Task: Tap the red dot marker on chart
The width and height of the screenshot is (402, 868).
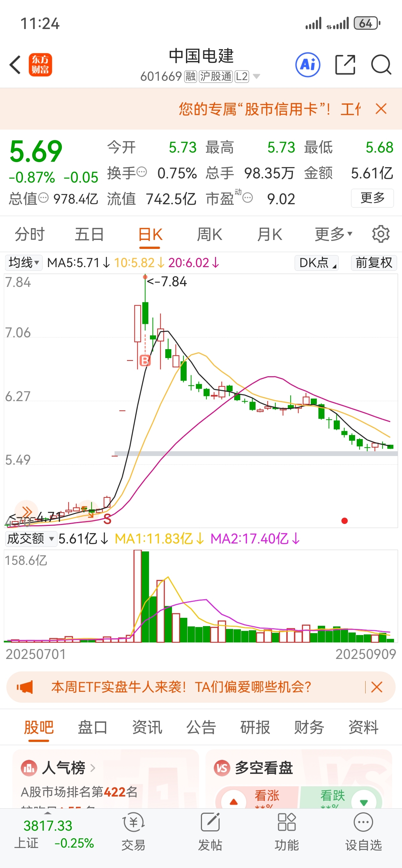Action: 344,521
